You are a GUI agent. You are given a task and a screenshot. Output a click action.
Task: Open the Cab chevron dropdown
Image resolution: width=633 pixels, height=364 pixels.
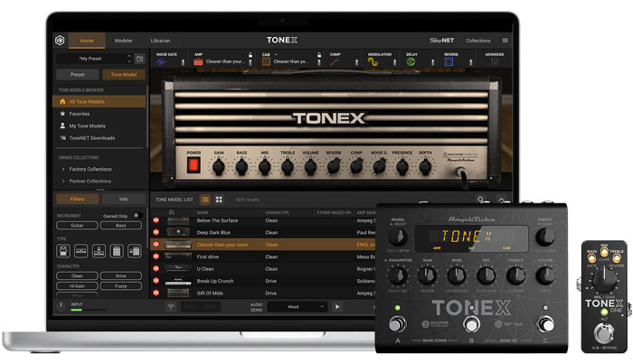point(276,54)
